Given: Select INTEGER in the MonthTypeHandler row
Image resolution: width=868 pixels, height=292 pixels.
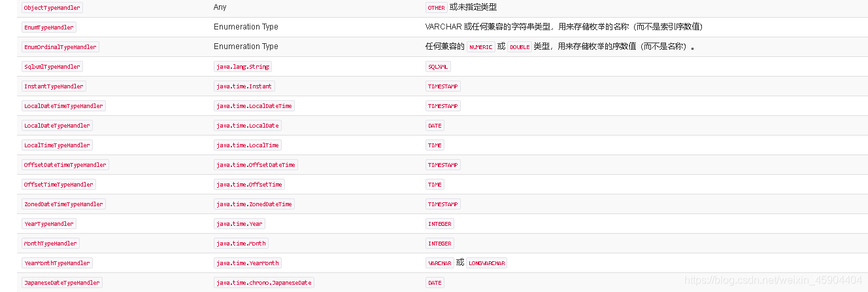Looking at the screenshot, I should click(x=439, y=244).
